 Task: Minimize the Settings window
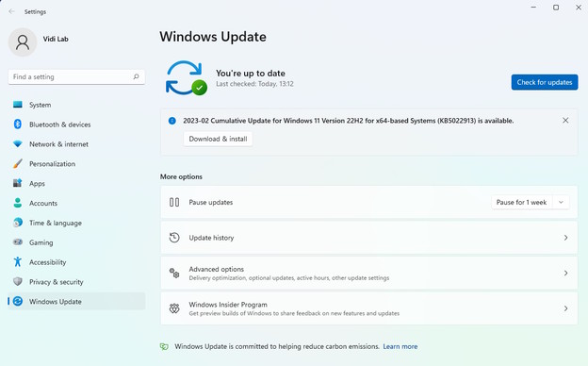pos(533,8)
